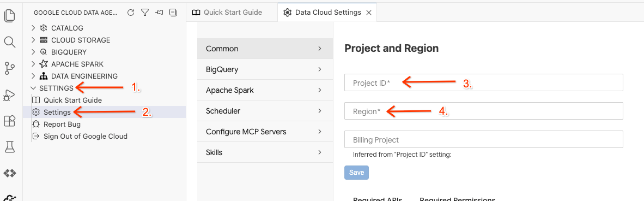Open Configure MCP Servers category

click(265, 132)
